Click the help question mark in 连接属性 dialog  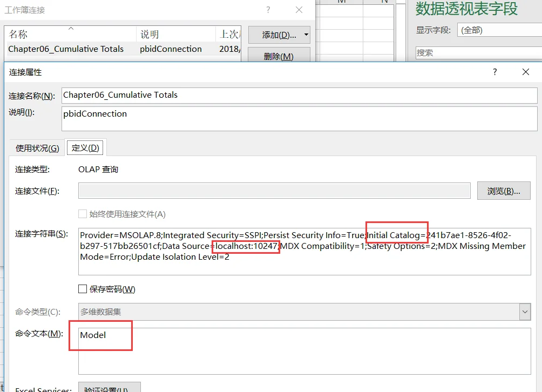494,72
